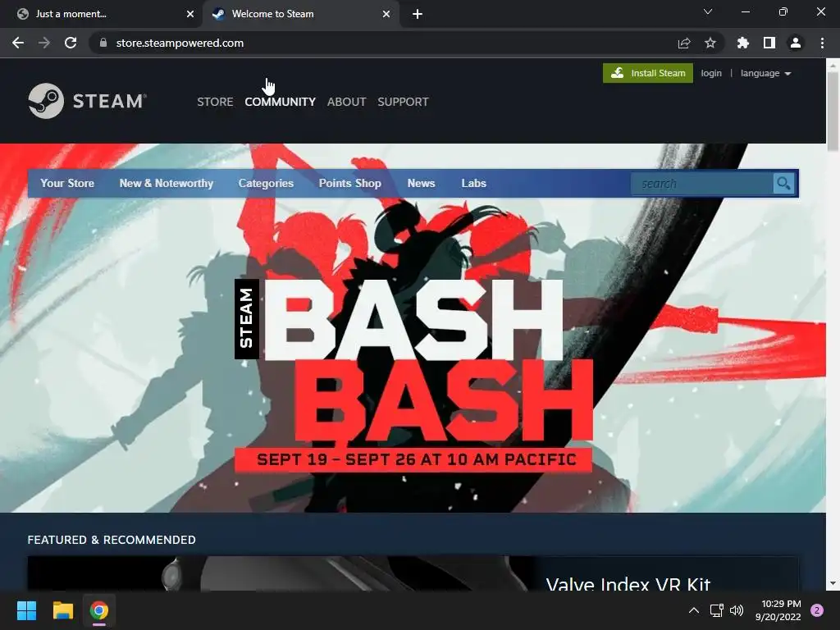The width and height of the screenshot is (840, 630).
Task: Click the volume speaker tray icon
Action: click(x=737, y=610)
